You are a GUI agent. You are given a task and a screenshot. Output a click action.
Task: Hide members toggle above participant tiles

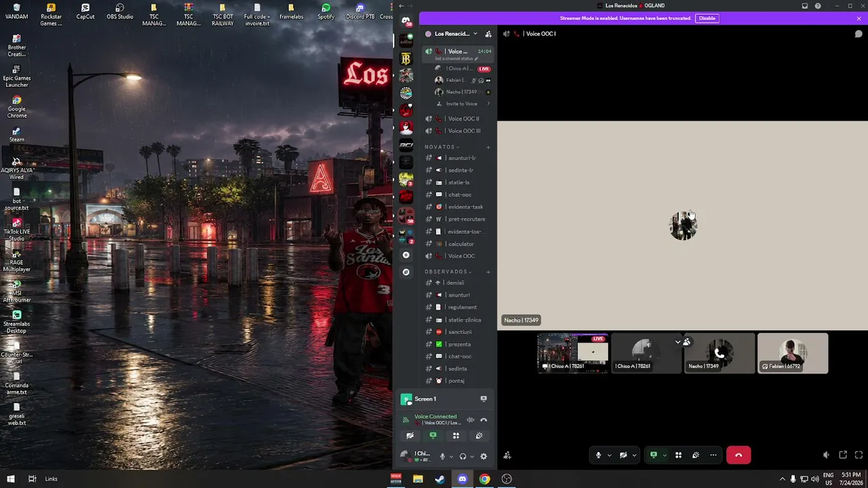[x=682, y=342]
